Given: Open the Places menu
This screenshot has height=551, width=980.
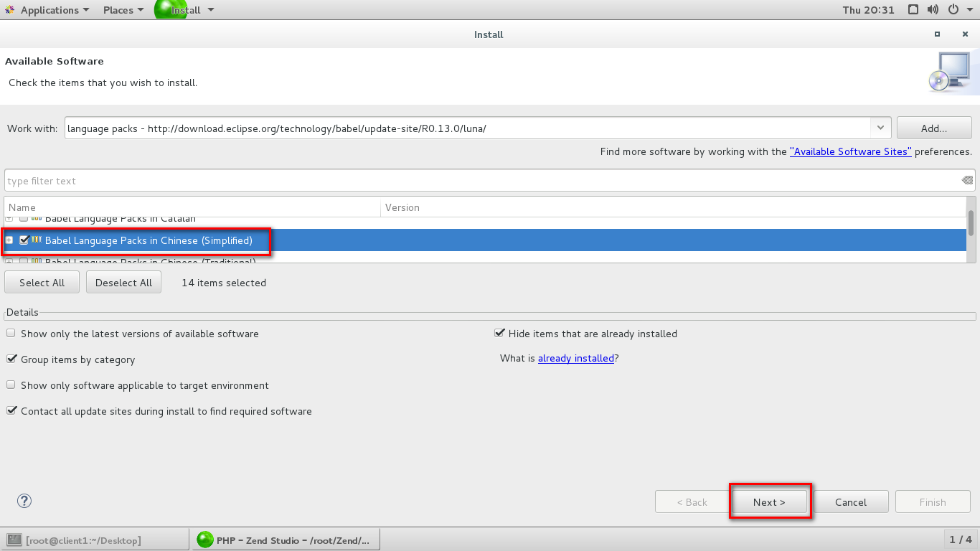Looking at the screenshot, I should [x=123, y=10].
